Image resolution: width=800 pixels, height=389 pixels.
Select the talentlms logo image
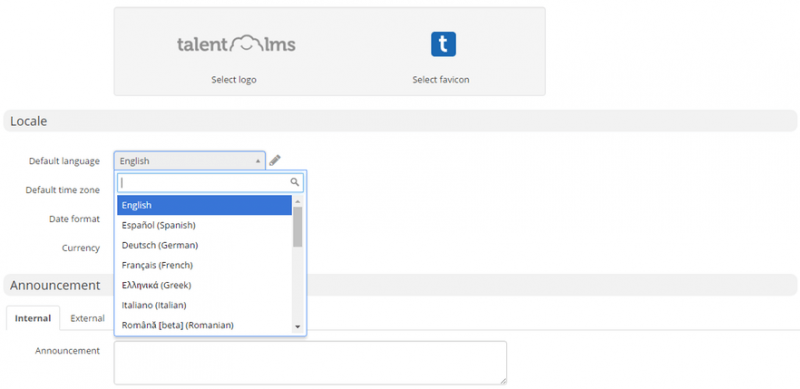pyautogui.click(x=236, y=44)
